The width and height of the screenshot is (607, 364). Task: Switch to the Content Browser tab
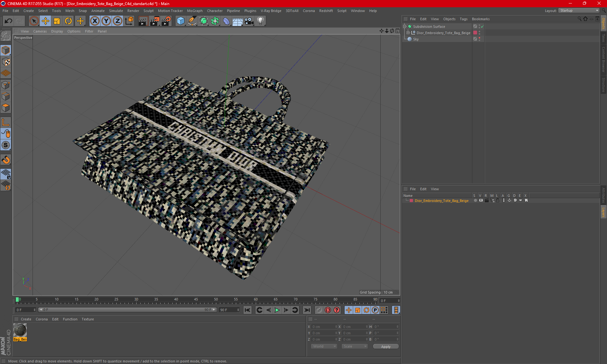pos(603,59)
